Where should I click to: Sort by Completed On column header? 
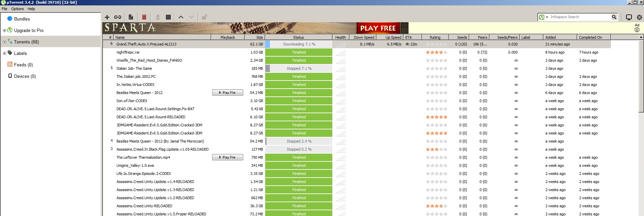click(x=593, y=37)
